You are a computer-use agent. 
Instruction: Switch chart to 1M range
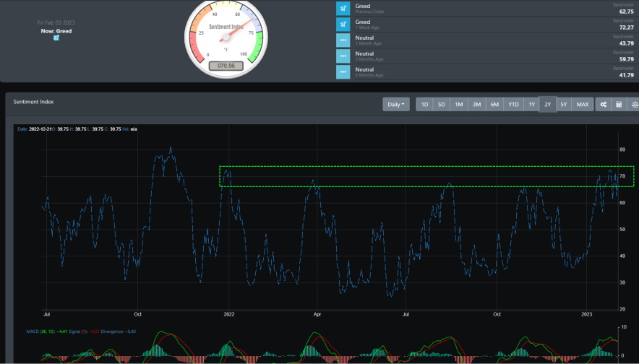[459, 104]
